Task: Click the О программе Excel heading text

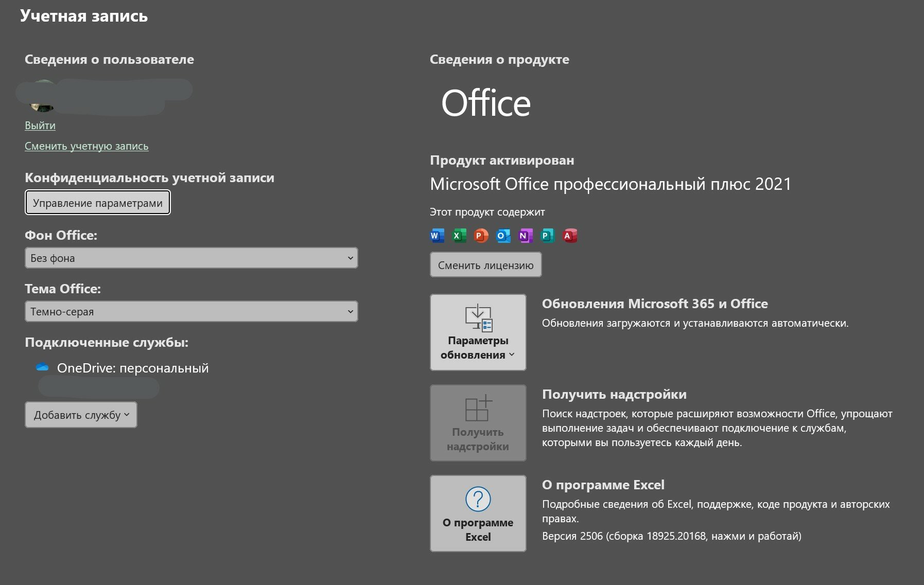Action: click(x=603, y=485)
